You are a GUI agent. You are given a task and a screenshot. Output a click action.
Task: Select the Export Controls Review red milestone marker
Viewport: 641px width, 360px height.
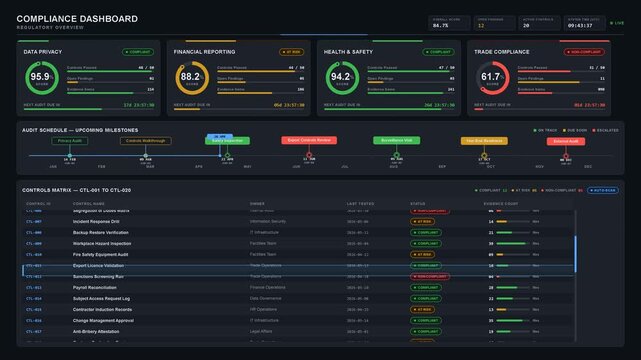[x=309, y=155]
